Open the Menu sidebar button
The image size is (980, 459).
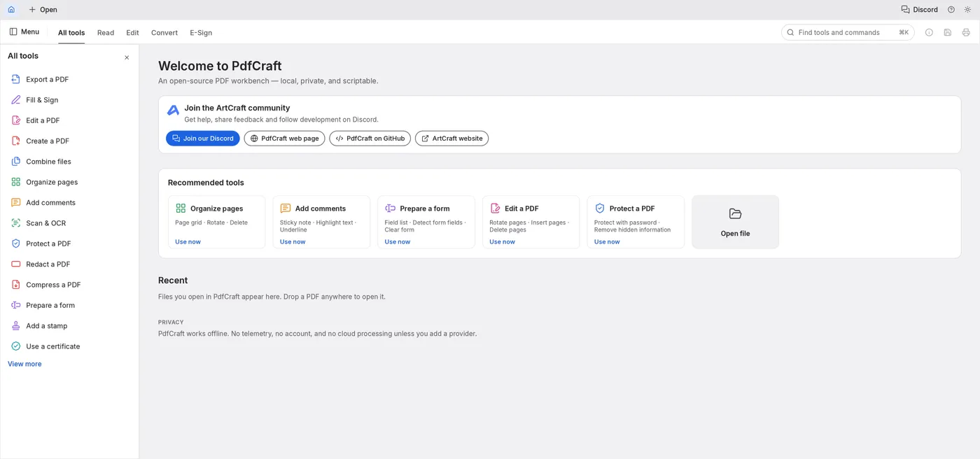click(x=24, y=32)
